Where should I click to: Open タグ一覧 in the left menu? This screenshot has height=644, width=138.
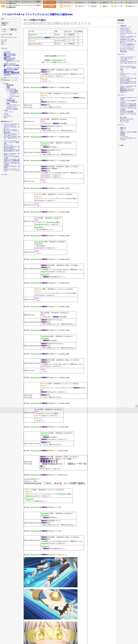click(x=6, y=115)
